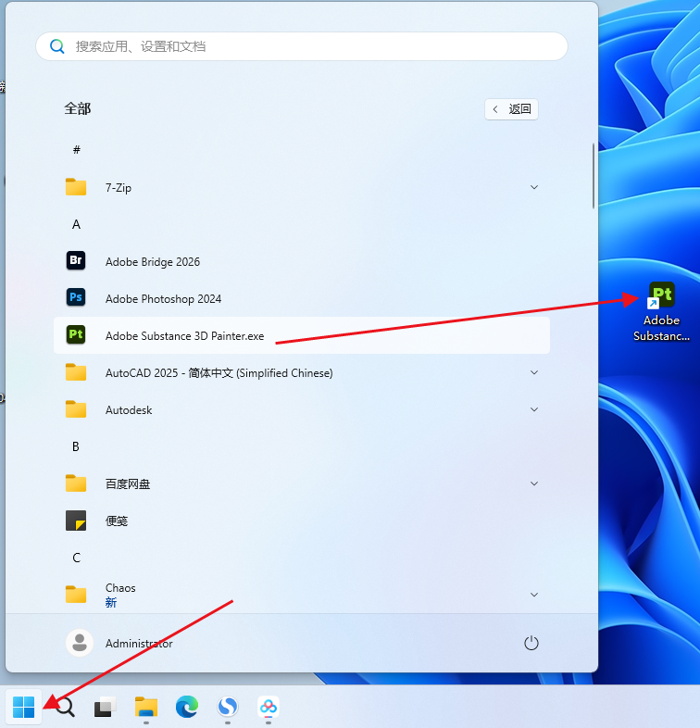Launch Microsoft Edge from taskbar
Image resolution: width=700 pixels, height=728 pixels.
click(187, 707)
